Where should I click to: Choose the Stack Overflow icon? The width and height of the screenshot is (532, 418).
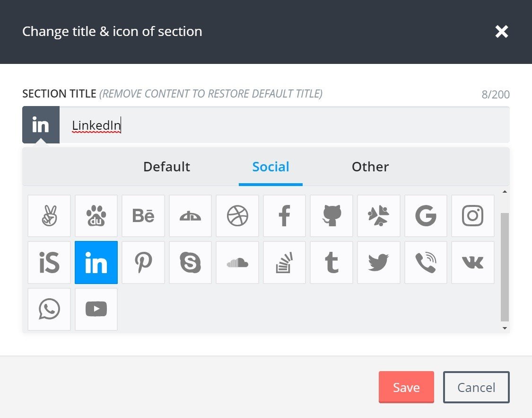pyautogui.click(x=284, y=262)
